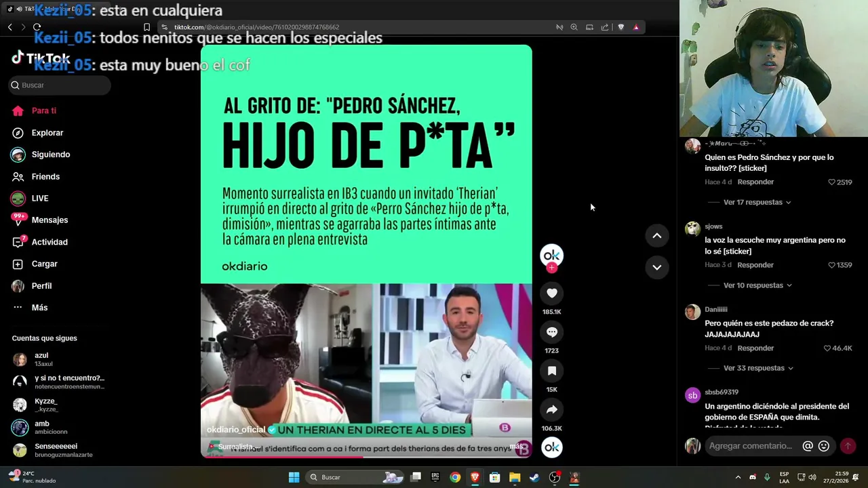This screenshot has width=868, height=488.
Task: Reply to sjows' comment via Responder
Action: click(755, 265)
